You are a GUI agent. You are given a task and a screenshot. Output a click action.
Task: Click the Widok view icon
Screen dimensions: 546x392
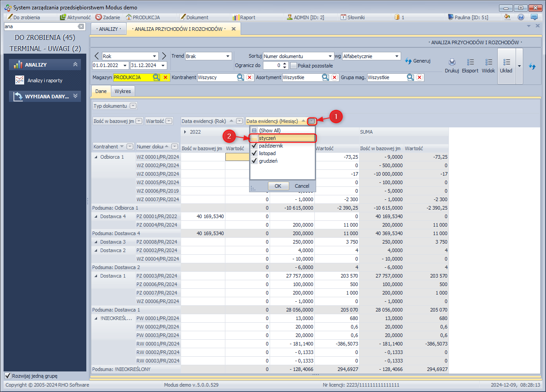coord(488,63)
